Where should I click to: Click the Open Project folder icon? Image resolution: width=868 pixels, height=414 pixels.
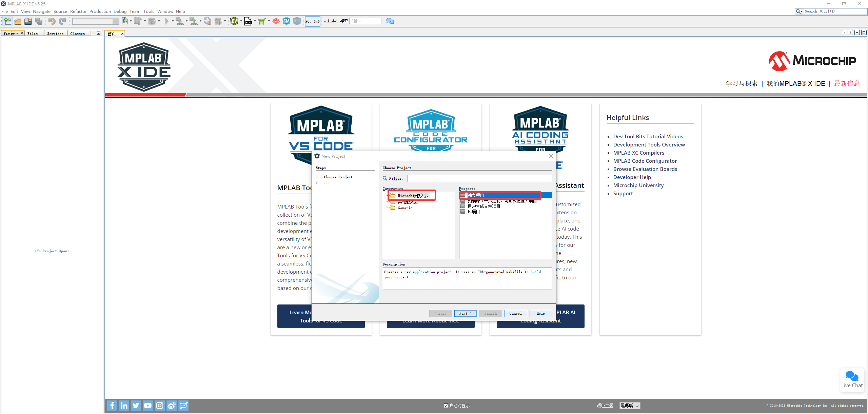pyautogui.click(x=28, y=21)
